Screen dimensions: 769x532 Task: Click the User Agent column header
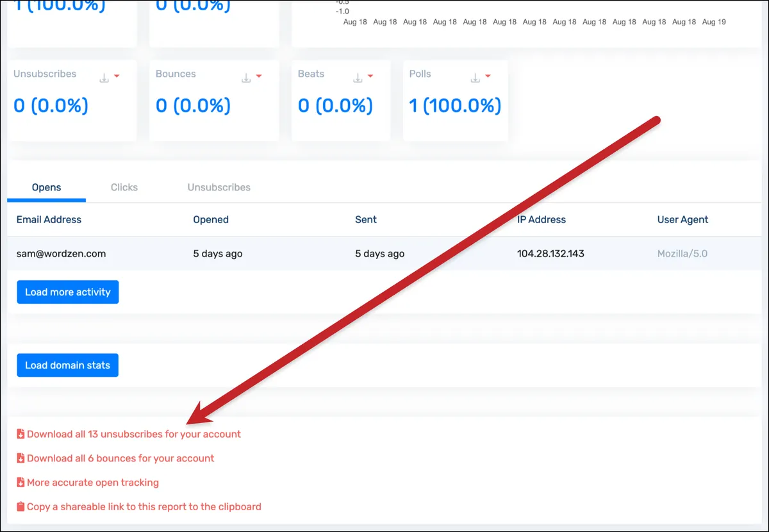pyautogui.click(x=682, y=219)
